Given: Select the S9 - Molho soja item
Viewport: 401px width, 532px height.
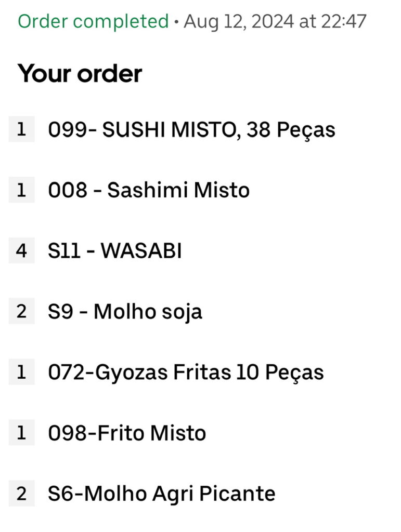Looking at the screenshot, I should click(x=125, y=312).
